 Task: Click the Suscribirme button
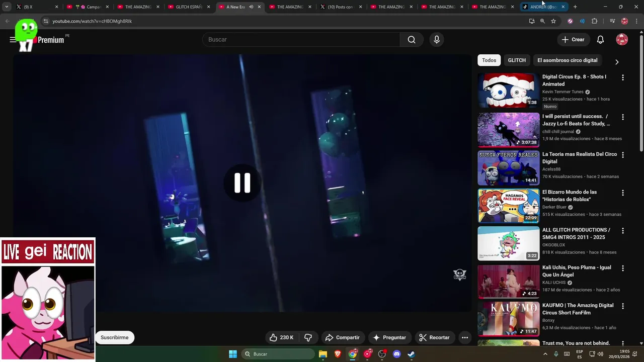click(x=114, y=337)
